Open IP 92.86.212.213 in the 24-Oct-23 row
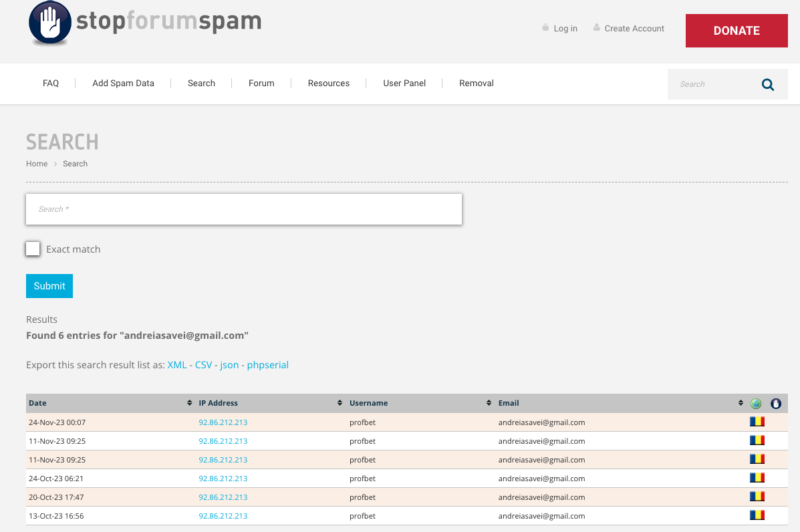800x532 pixels. pyautogui.click(x=223, y=479)
